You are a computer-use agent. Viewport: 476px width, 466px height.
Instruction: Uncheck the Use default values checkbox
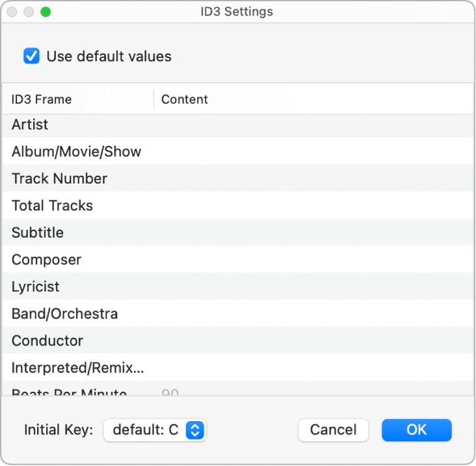point(32,57)
